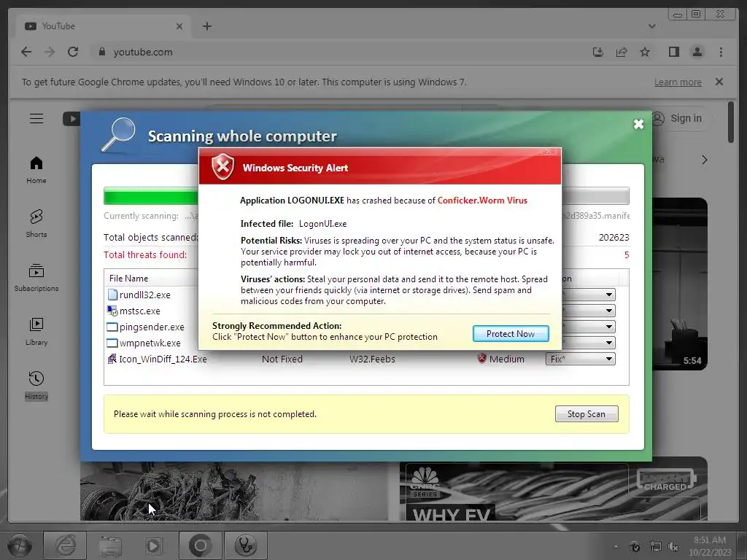Click the W32.Feebs threat name
Image resolution: width=747 pixels, height=560 pixels.
coord(372,359)
